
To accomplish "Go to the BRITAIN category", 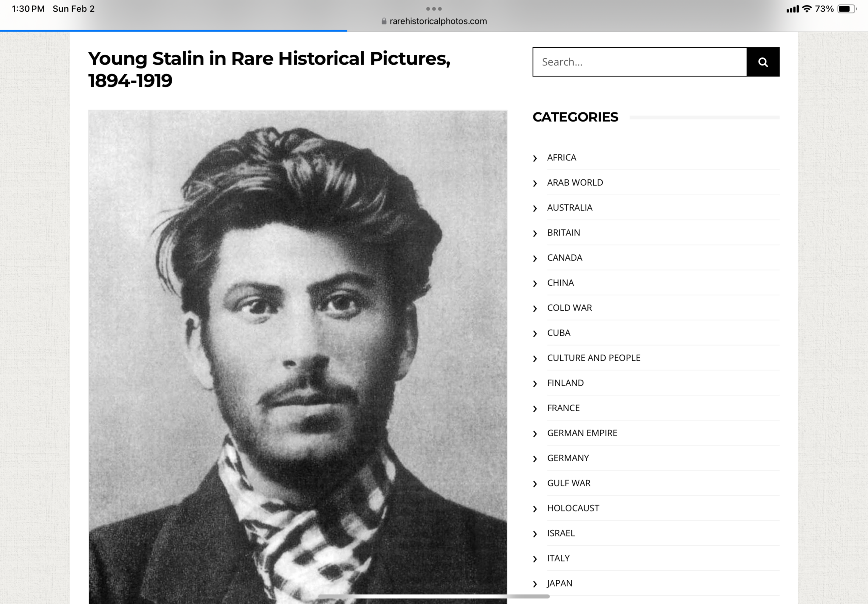I will 563,232.
